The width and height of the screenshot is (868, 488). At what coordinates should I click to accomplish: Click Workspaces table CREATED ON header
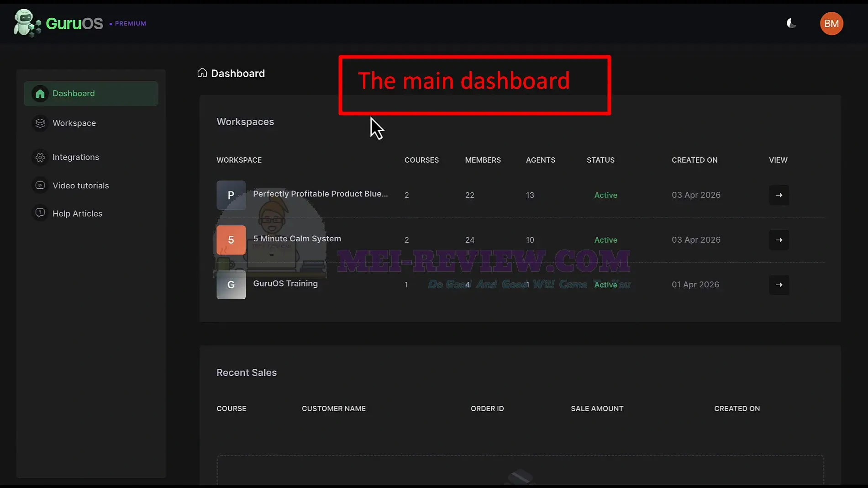point(694,160)
